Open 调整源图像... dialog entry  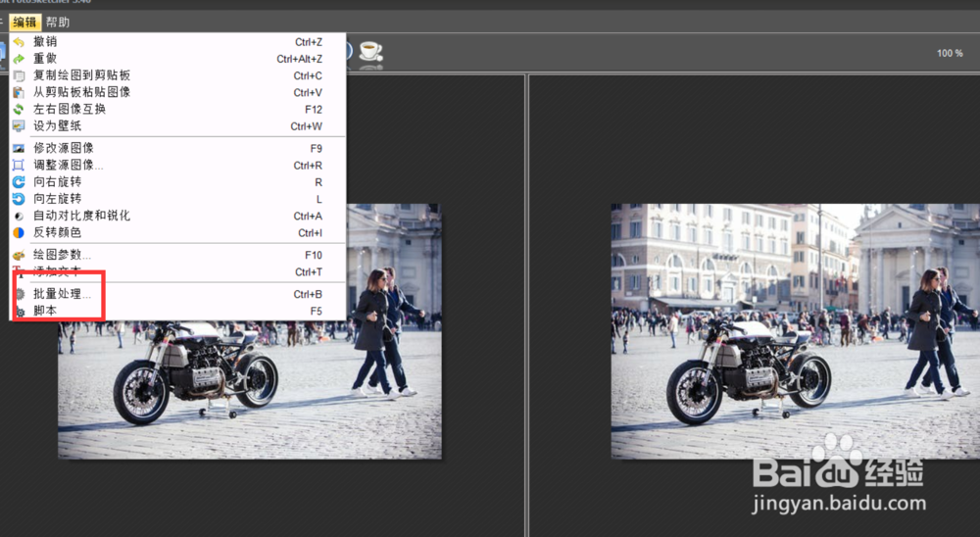click(177, 165)
